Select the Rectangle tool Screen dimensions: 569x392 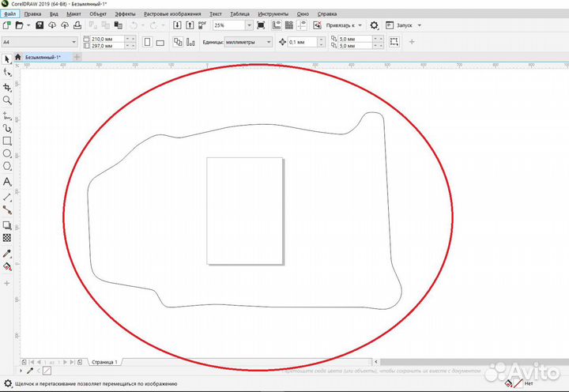coord(7,141)
